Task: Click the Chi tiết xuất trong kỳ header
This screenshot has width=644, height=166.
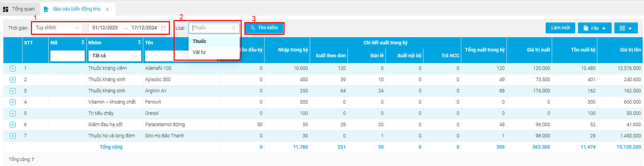Action: 385,43
